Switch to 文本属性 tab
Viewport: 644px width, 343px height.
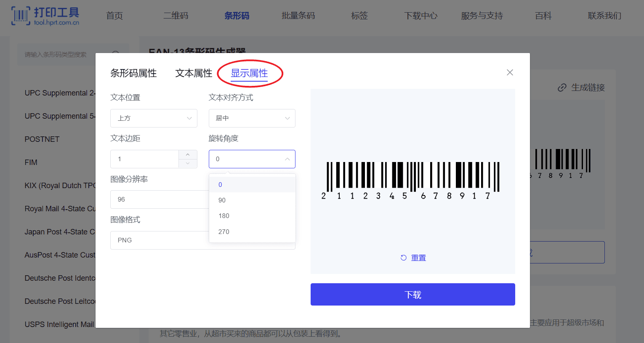[x=194, y=73]
